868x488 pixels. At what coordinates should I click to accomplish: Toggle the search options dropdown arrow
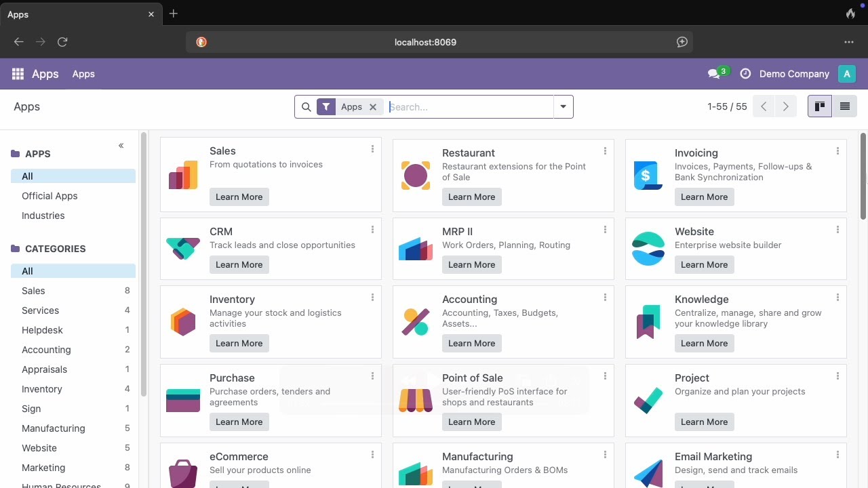point(563,107)
